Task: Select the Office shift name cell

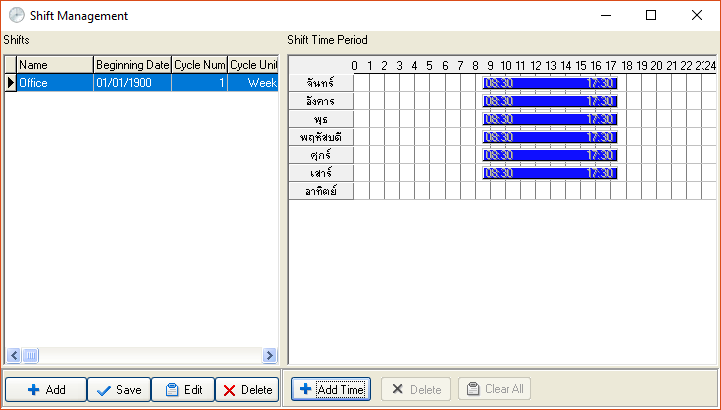Action: (x=55, y=83)
